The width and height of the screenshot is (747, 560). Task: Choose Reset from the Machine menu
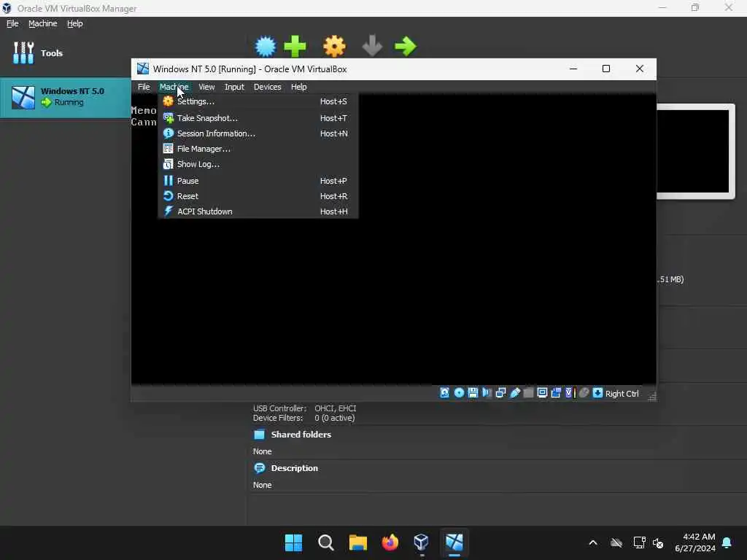click(258, 196)
